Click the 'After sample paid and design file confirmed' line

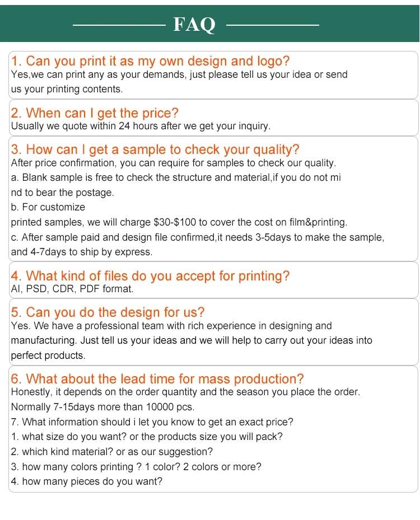click(x=198, y=237)
